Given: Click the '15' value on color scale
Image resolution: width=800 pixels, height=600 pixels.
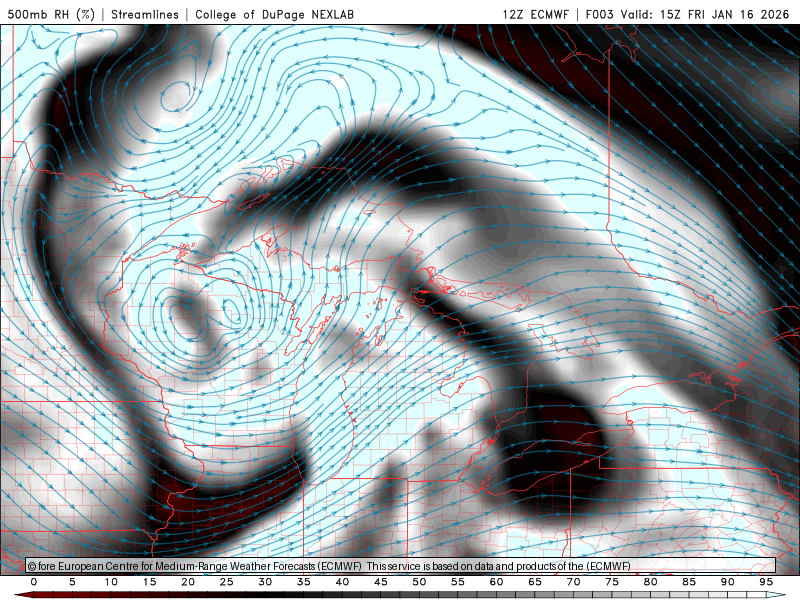Looking at the screenshot, I should tap(149, 582).
